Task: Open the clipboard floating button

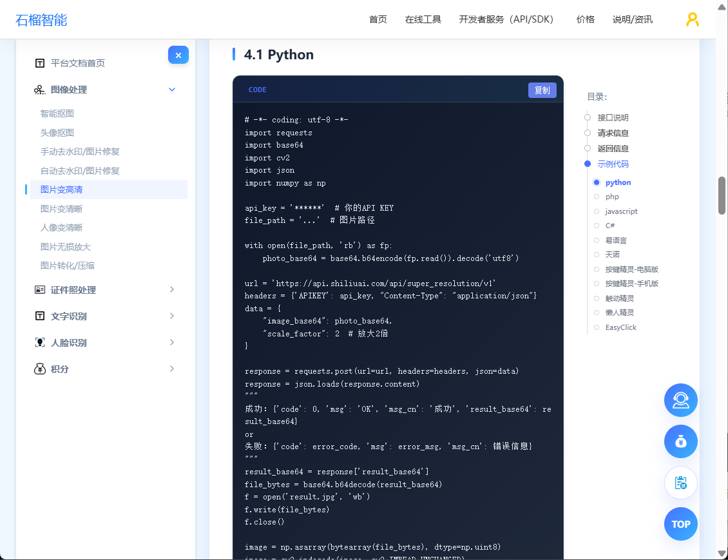Action: click(x=680, y=483)
